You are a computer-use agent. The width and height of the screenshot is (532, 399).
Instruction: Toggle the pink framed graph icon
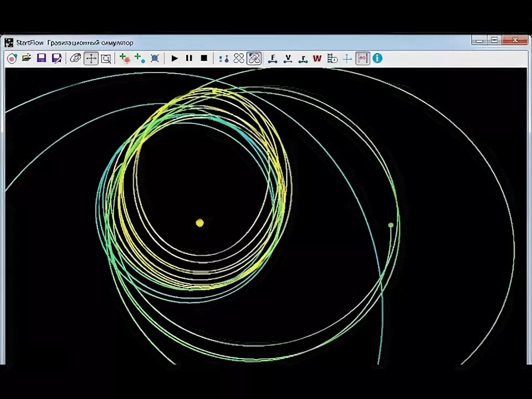click(x=362, y=58)
